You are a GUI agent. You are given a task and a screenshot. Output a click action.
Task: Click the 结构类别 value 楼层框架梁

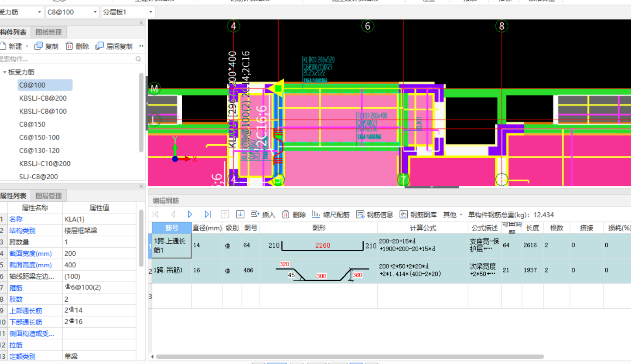pos(100,231)
